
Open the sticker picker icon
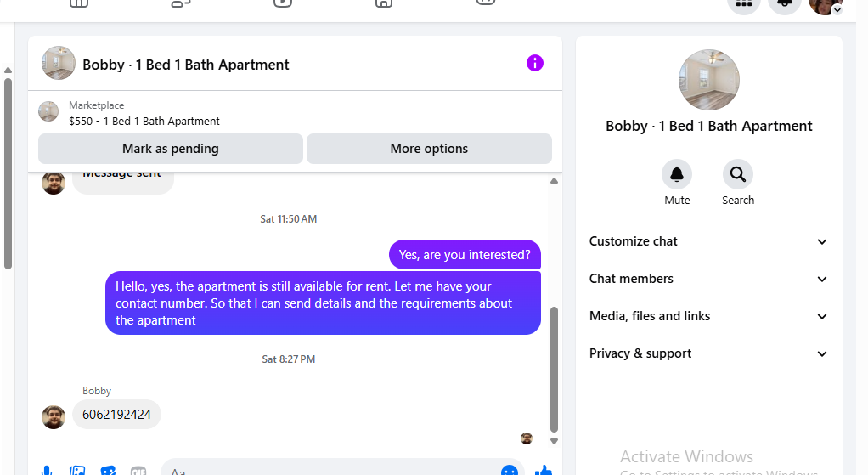[108, 471]
